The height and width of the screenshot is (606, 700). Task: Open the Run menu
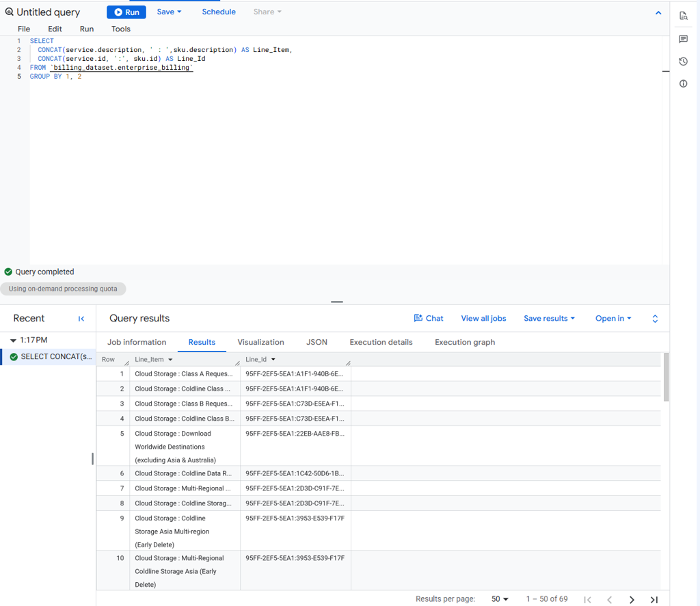pyautogui.click(x=87, y=29)
